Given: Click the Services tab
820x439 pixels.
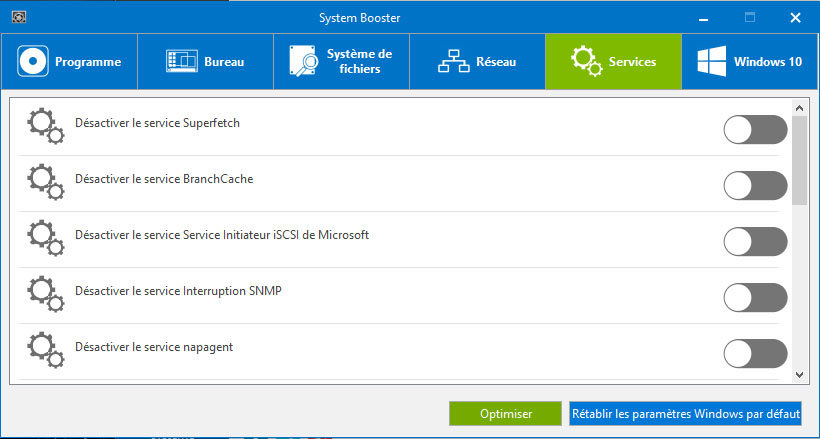Looking at the screenshot, I should pos(613,62).
